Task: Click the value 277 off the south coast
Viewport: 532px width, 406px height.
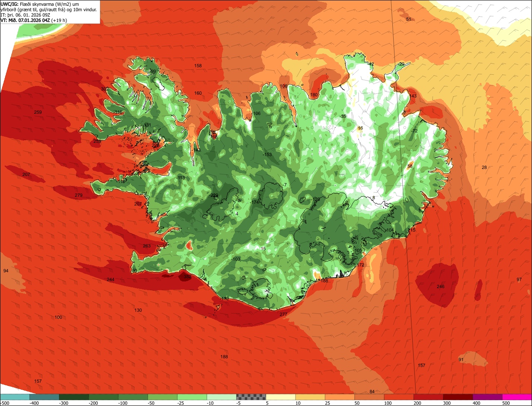Action: coord(283,315)
